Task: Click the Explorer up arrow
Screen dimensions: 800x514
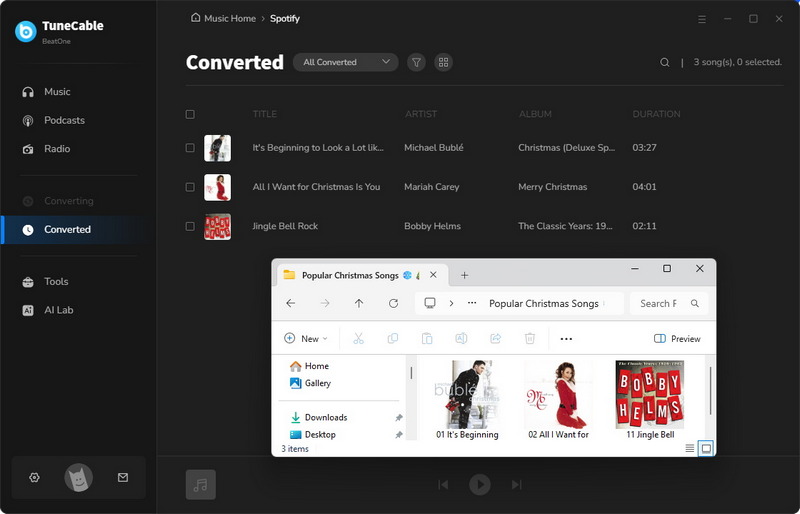Action: tap(359, 304)
